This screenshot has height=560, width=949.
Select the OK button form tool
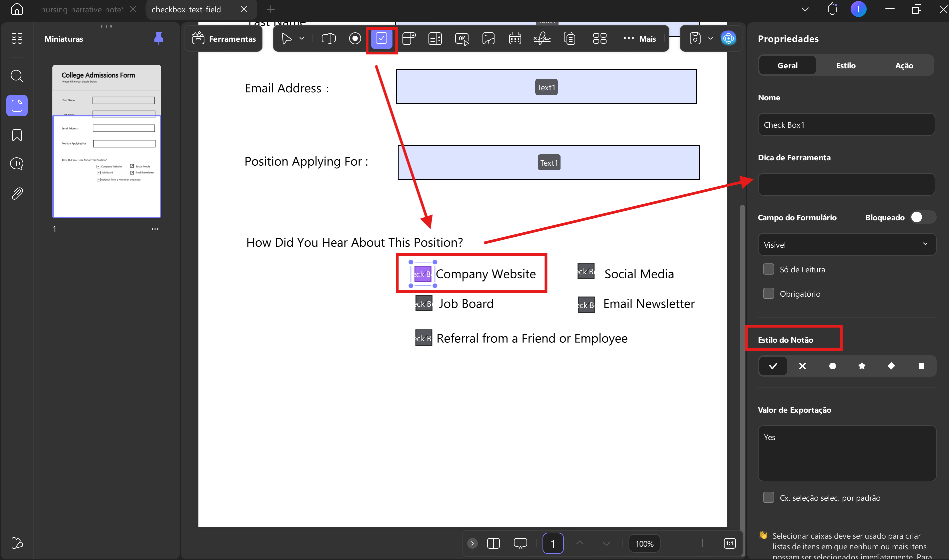coord(462,38)
